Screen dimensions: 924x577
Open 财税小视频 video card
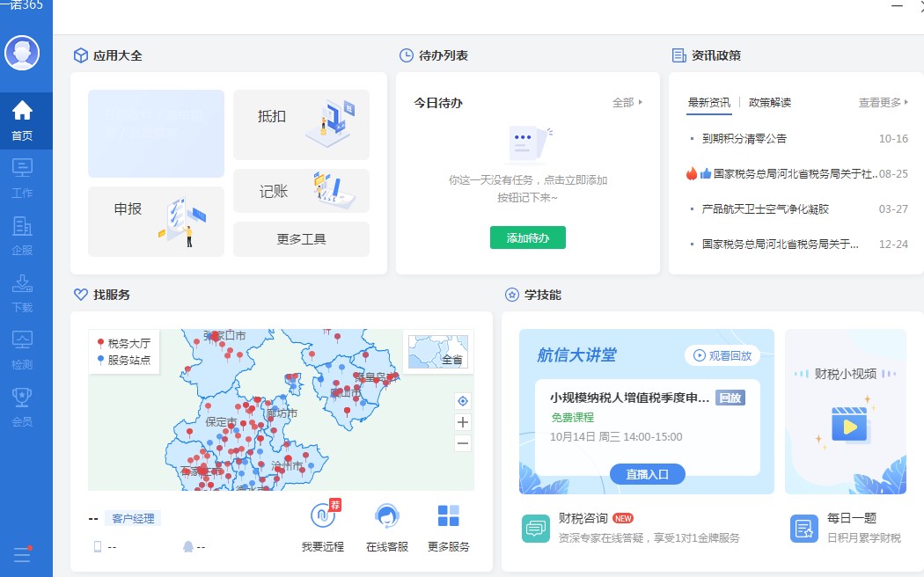(x=846, y=412)
